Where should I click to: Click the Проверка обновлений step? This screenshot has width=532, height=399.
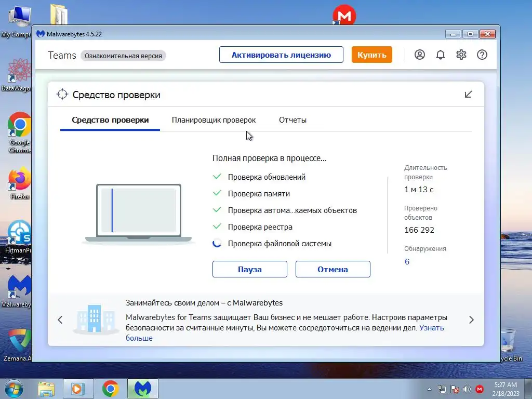(267, 177)
